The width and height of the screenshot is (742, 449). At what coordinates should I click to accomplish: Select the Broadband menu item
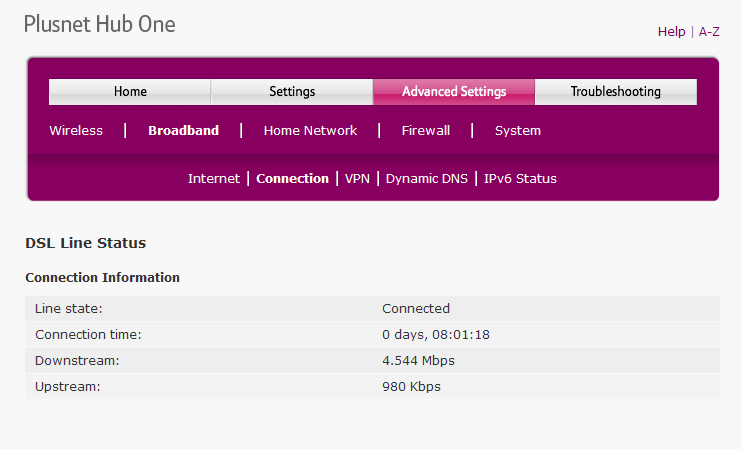coord(183,131)
